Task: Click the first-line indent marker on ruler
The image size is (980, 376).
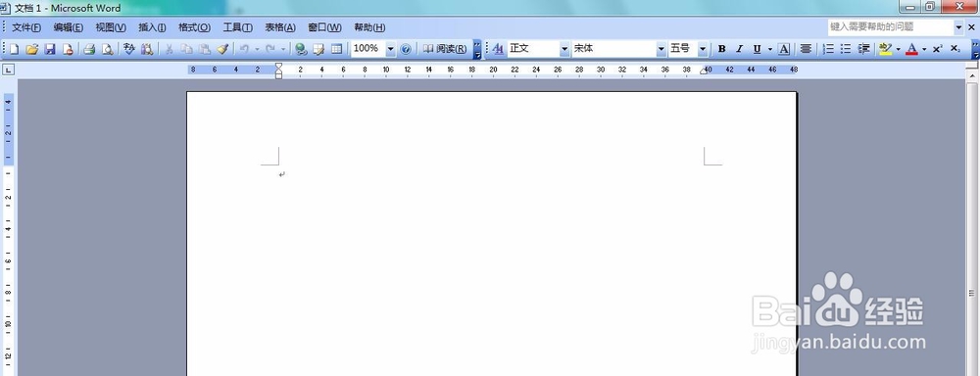Action: point(278,66)
